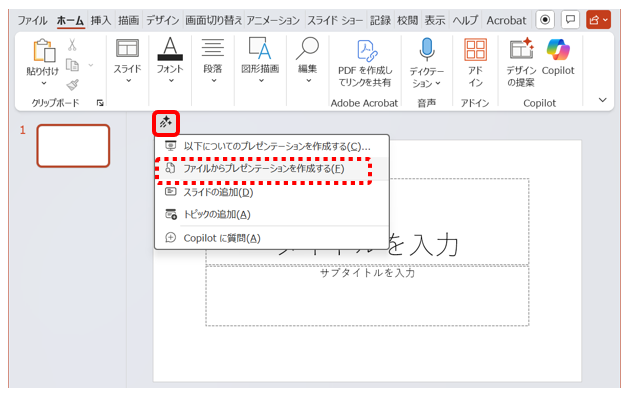The image size is (626, 396).
Task: Choose Copilot に質問 menu item
Action: (272, 238)
